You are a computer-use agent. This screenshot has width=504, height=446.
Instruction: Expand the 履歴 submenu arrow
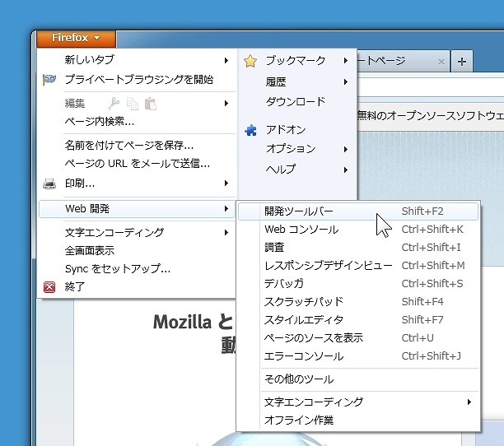[346, 82]
